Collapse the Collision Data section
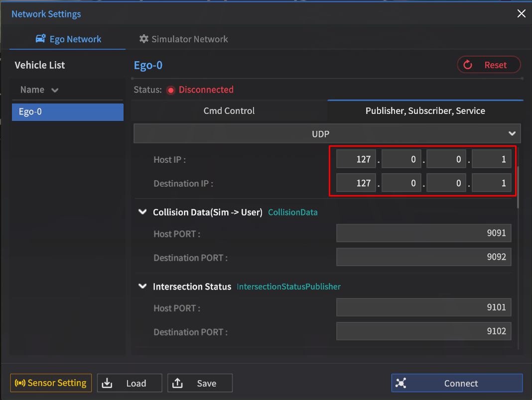Image resolution: width=532 pixels, height=400 pixels. pos(143,212)
